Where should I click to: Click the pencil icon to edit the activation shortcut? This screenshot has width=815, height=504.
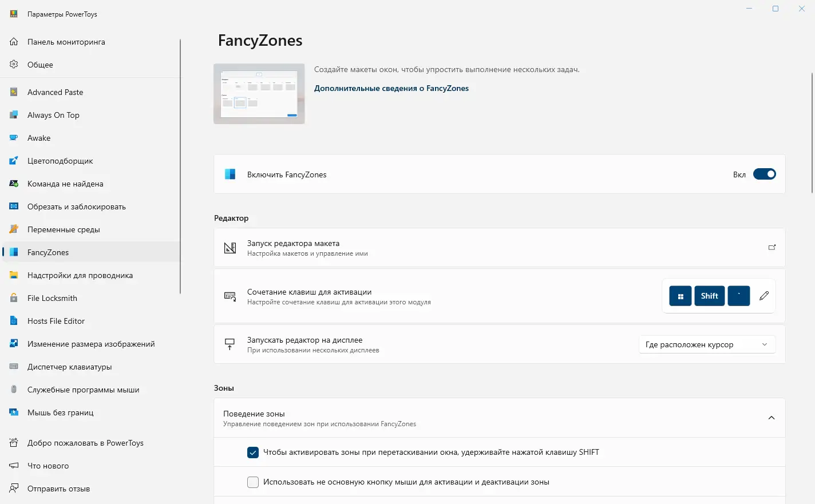764,296
